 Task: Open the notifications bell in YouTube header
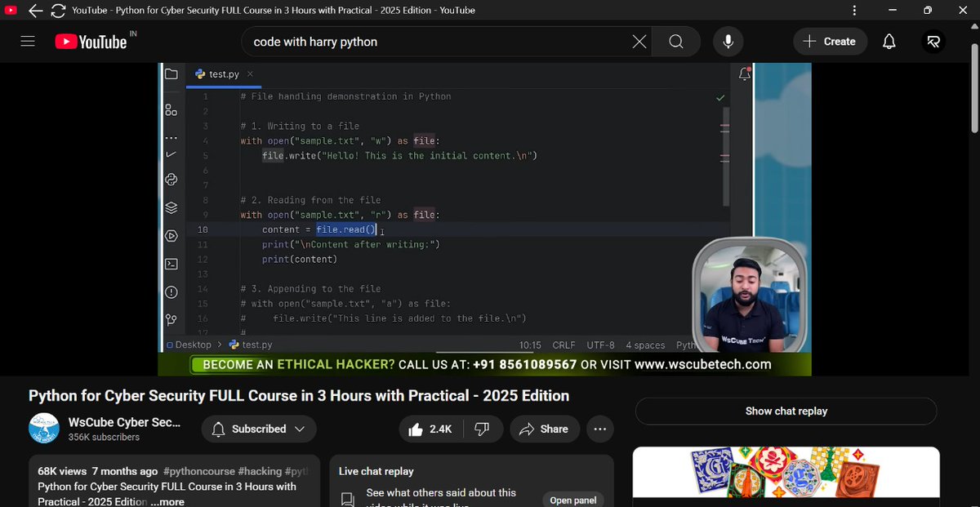coord(889,42)
